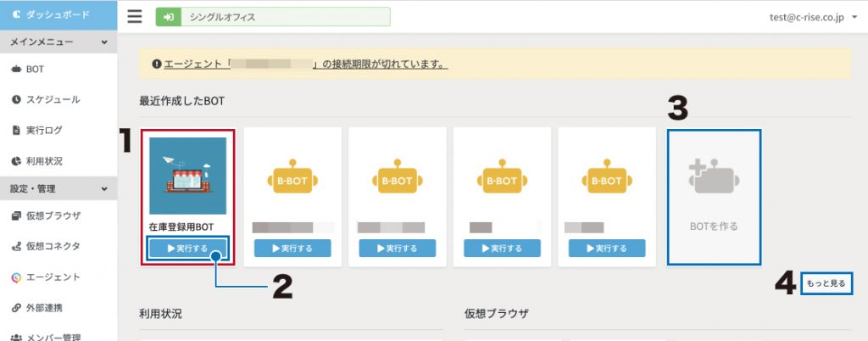Open 実行ログ document icon in sidebar
This screenshot has width=868, height=341.
(16, 131)
